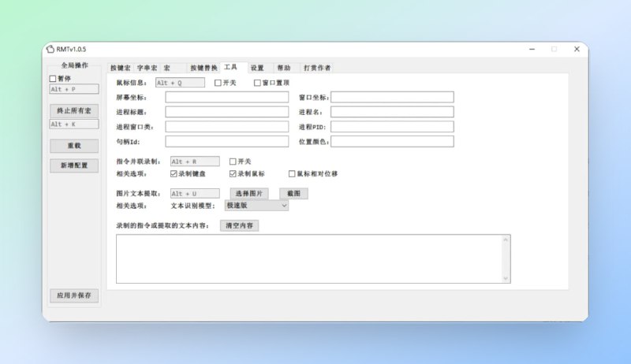This screenshot has height=364, width=631.
Task: Open the 按键替换 tab
Action: [x=203, y=68]
